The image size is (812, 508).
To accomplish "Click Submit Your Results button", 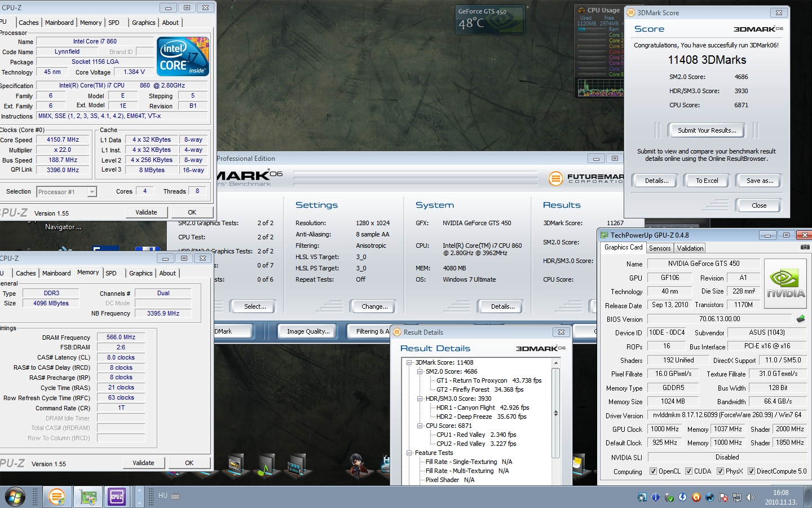I will 707,130.
